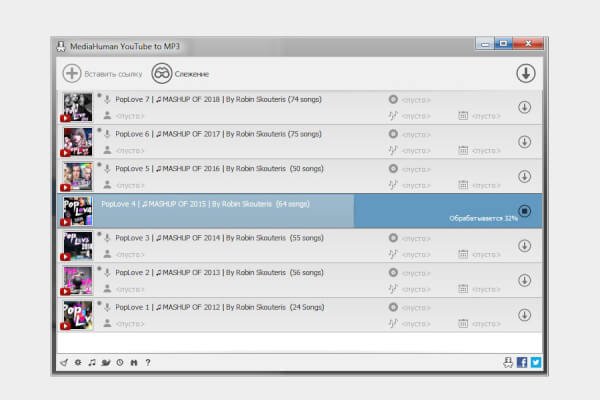
Task: Click the clock icon in status bar
Action: [120, 362]
